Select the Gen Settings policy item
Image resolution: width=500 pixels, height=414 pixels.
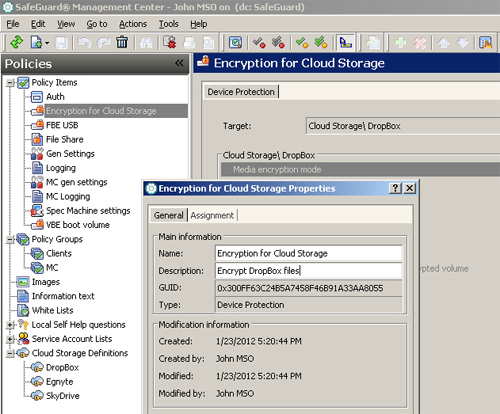70,154
